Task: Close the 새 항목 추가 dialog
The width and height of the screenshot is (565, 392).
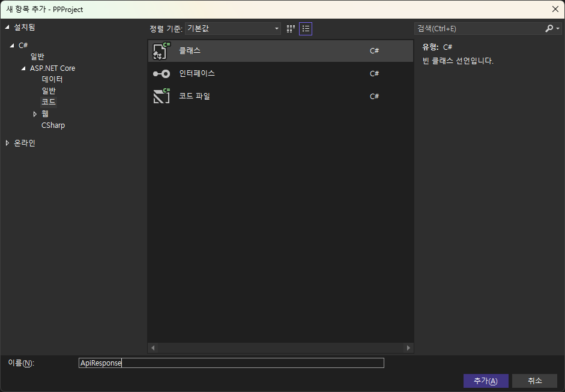Action: coord(555,10)
